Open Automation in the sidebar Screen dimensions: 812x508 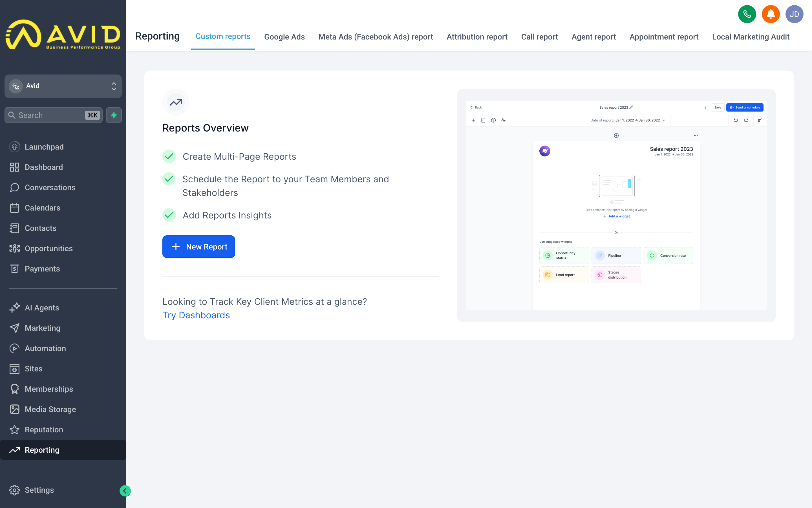[63, 349]
